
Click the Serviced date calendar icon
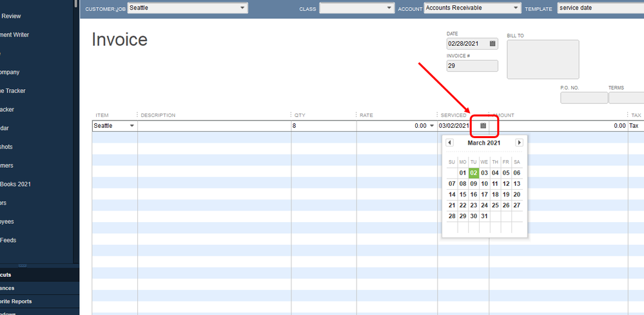(483, 125)
